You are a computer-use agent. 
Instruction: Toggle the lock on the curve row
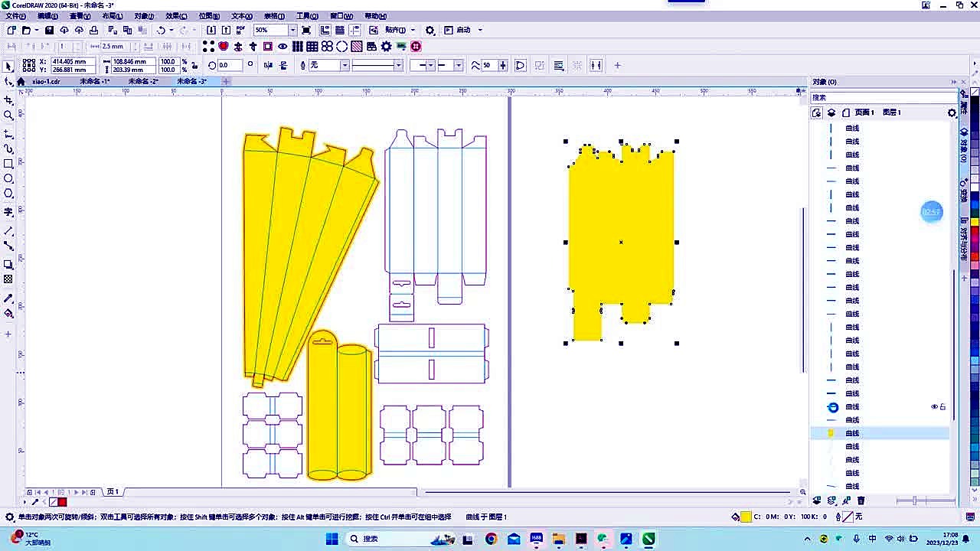pyautogui.click(x=942, y=407)
